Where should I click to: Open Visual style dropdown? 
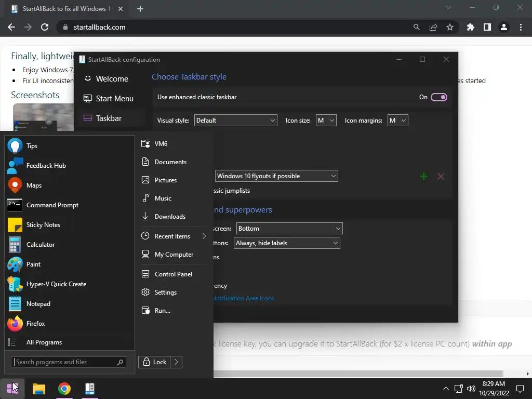point(235,121)
